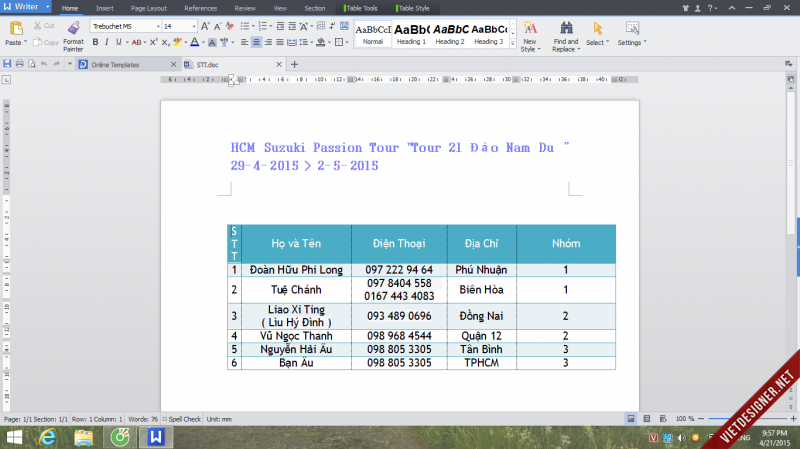Align text left
The image size is (800, 449).
pyautogui.click(x=245, y=42)
